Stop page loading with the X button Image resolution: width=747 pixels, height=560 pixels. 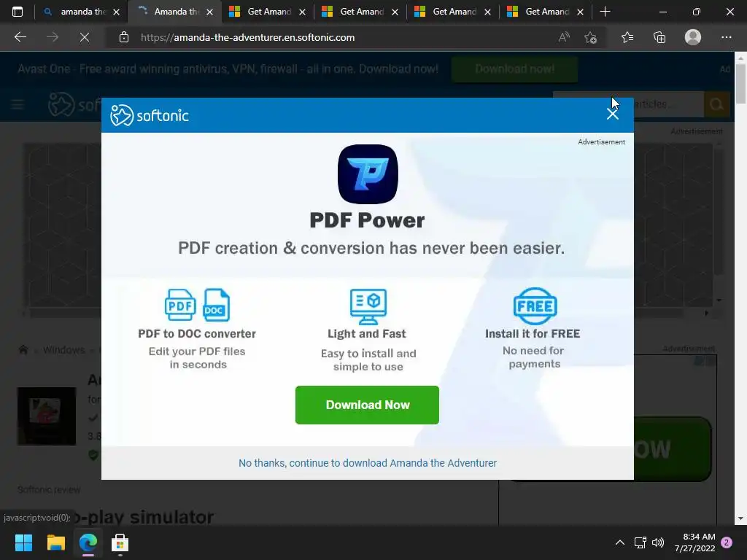[x=85, y=37]
